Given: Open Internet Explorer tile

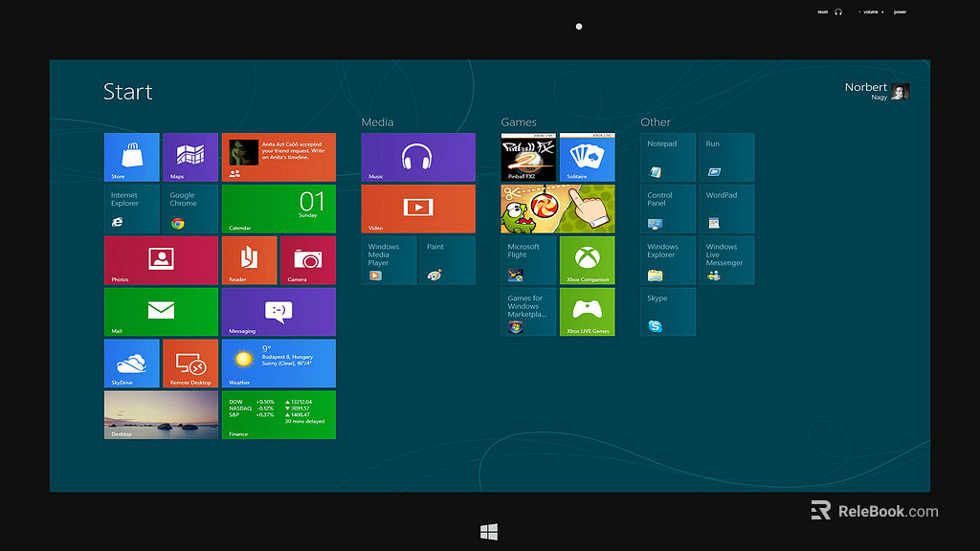Looking at the screenshot, I should point(132,209).
